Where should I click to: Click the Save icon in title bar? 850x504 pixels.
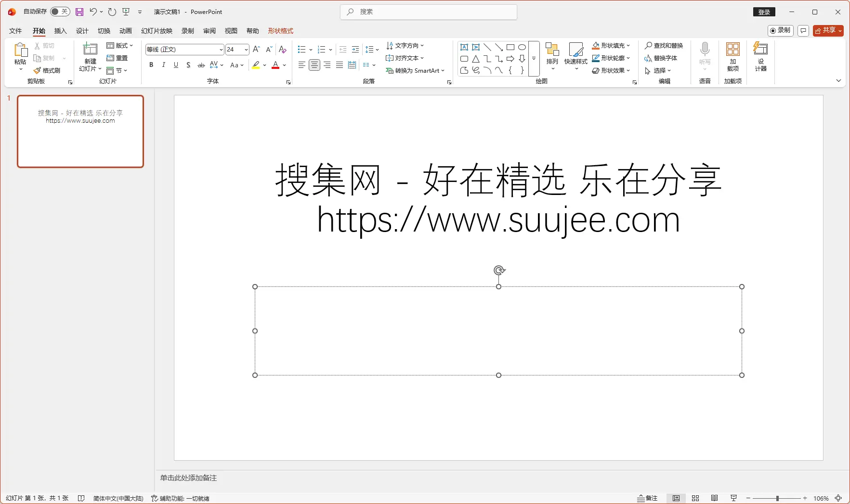click(79, 12)
